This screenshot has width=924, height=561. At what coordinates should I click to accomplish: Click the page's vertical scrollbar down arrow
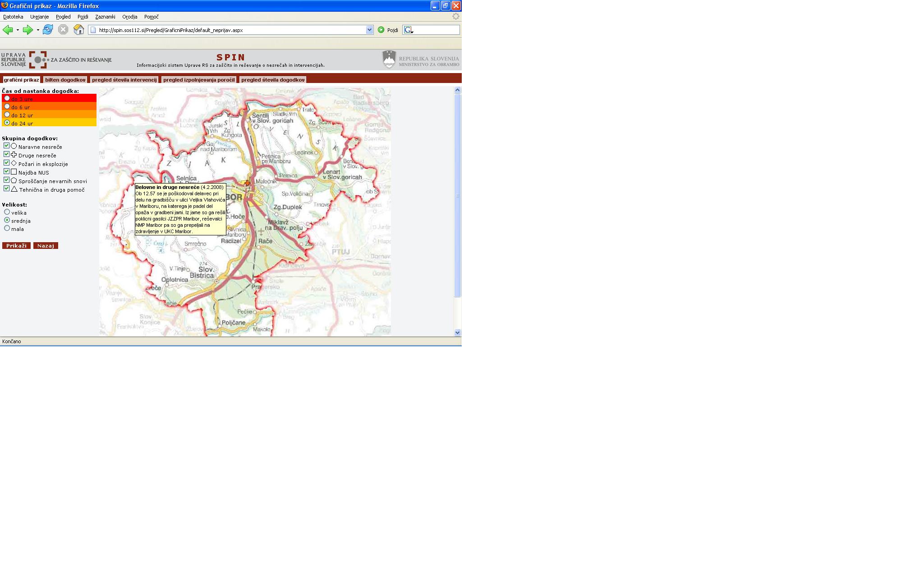tap(457, 332)
